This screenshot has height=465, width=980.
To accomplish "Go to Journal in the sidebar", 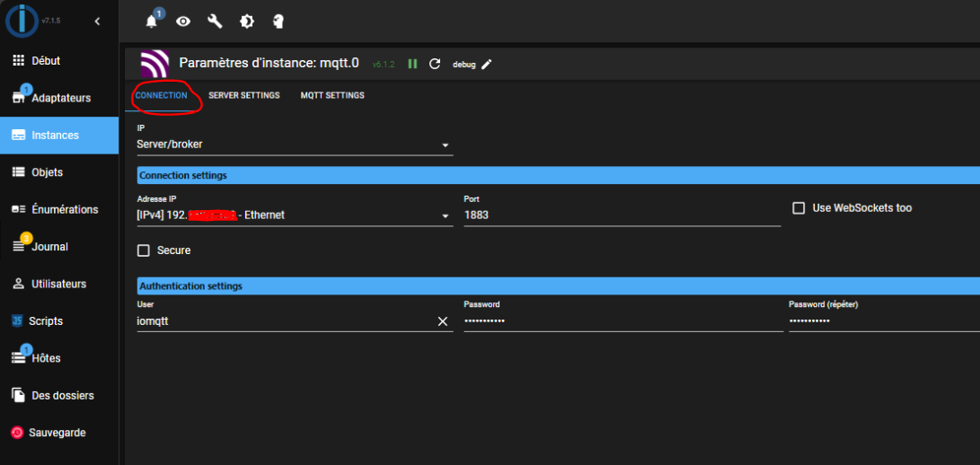I will (x=49, y=247).
